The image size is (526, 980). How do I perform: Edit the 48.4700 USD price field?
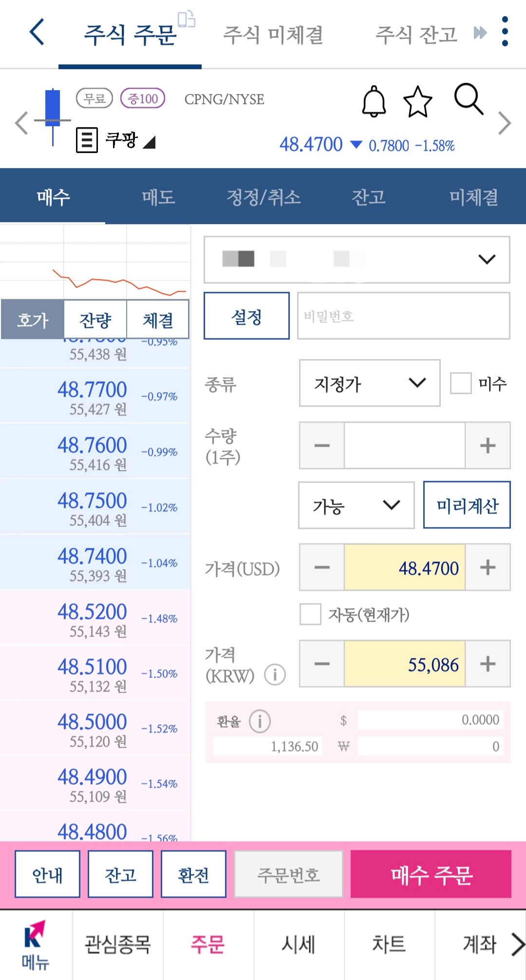click(405, 567)
